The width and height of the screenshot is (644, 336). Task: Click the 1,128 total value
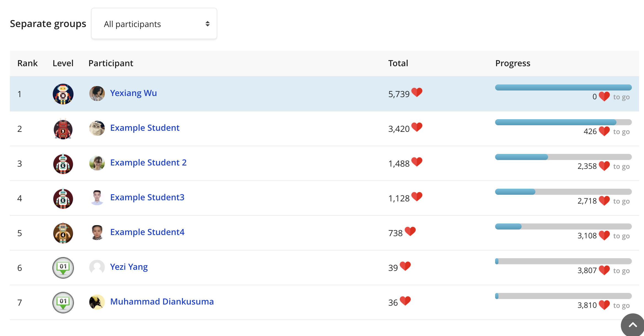pyautogui.click(x=399, y=198)
